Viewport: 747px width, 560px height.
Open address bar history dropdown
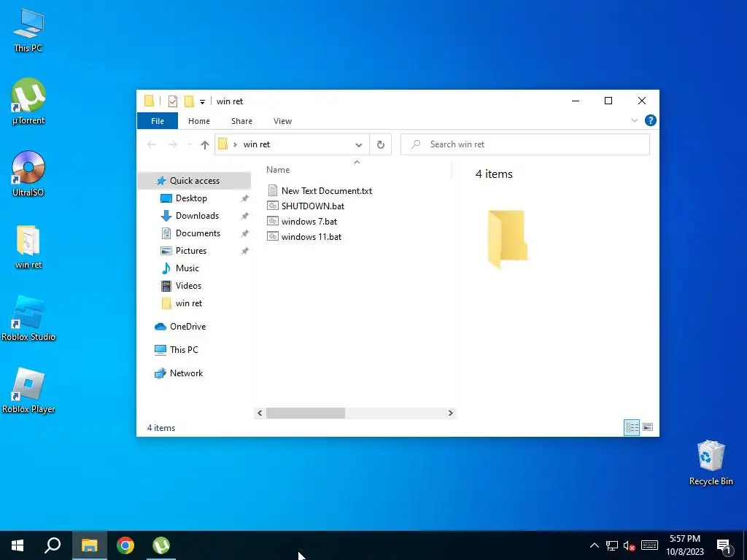[x=359, y=145]
